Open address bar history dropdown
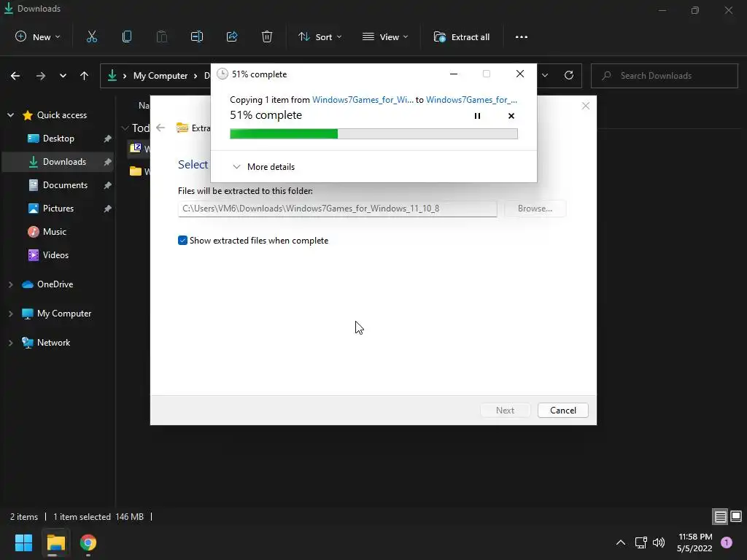 545,75
